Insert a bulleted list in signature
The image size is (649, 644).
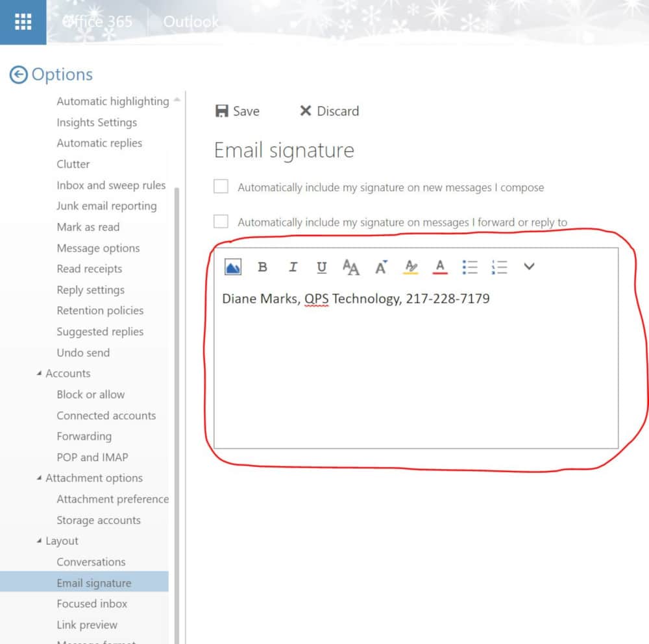point(470,267)
